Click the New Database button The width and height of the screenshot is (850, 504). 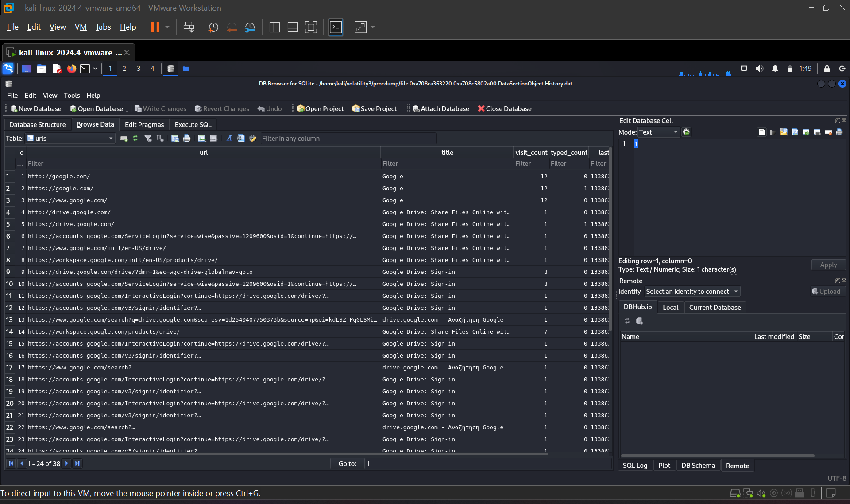click(x=36, y=109)
